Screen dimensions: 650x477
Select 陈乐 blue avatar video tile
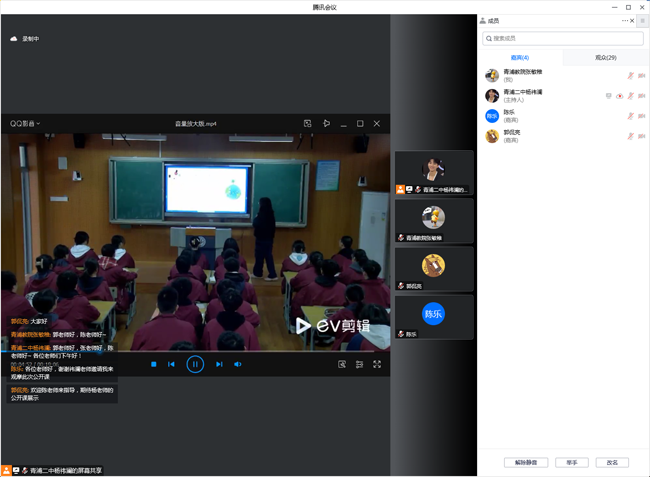(x=434, y=317)
